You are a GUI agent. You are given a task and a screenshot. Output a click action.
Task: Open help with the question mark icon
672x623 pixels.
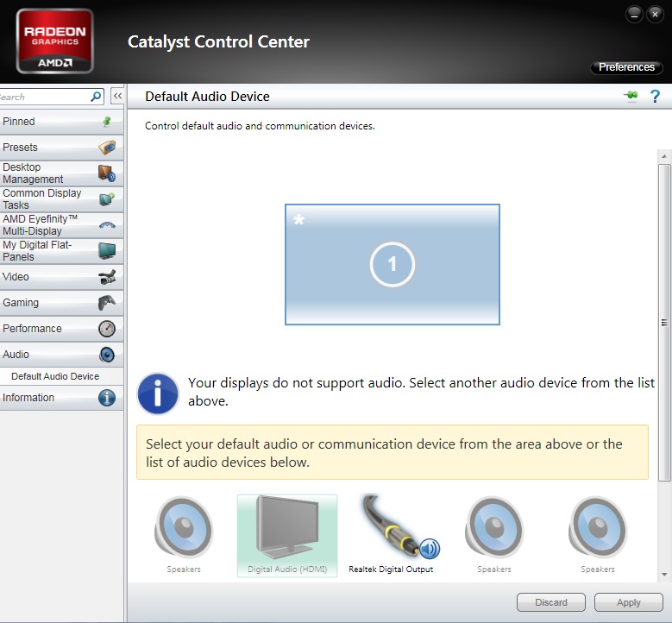pyautogui.click(x=655, y=97)
